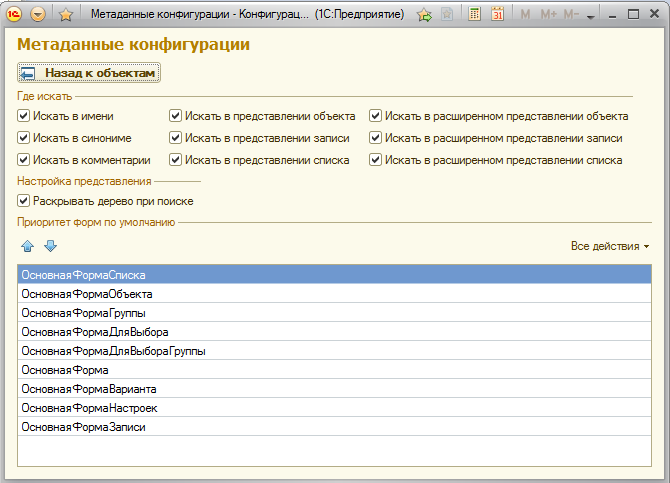Select 'ОсновнаяФормаДляВыбораГруппы' in the list
Viewport: 670px width, 483px height.
(x=113, y=351)
